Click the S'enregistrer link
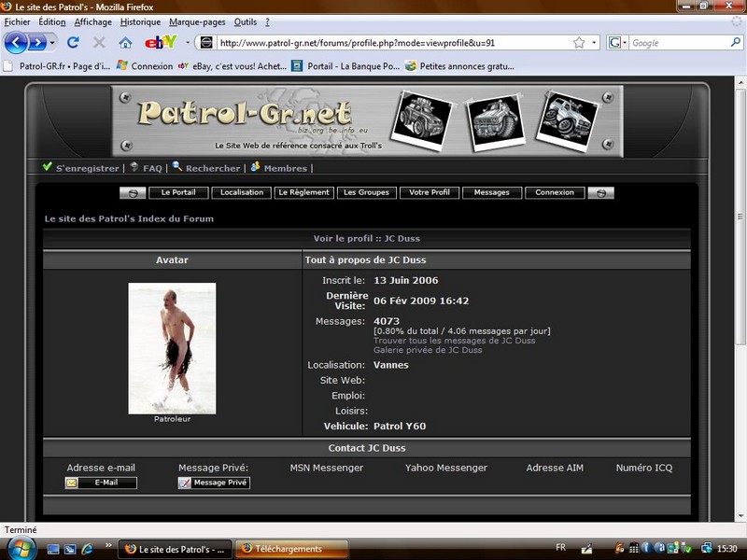 coord(87,168)
